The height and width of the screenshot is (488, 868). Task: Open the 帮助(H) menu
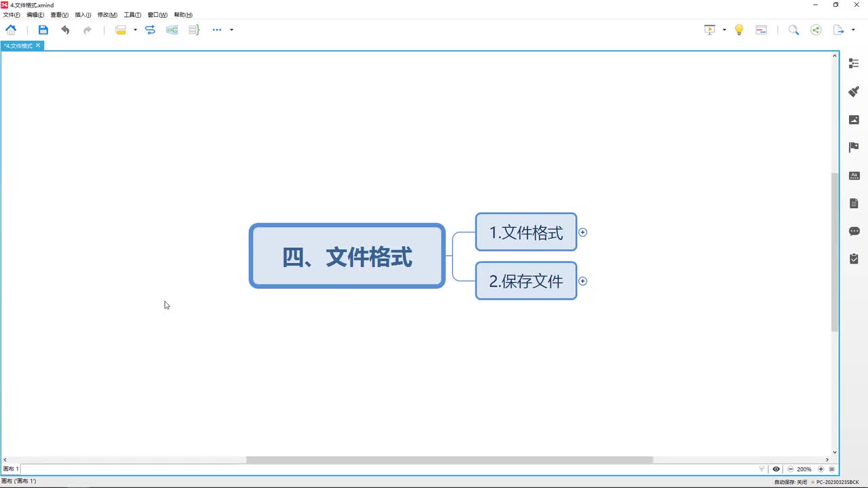point(183,15)
